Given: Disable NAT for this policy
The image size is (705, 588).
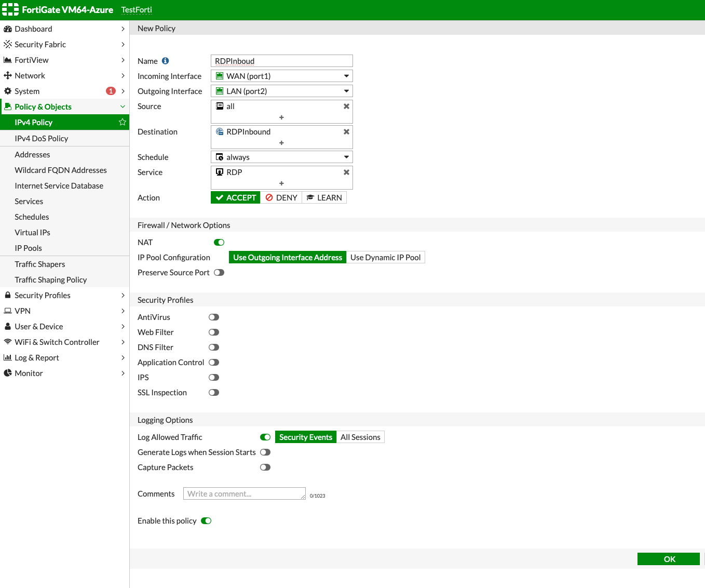Looking at the screenshot, I should (x=219, y=242).
